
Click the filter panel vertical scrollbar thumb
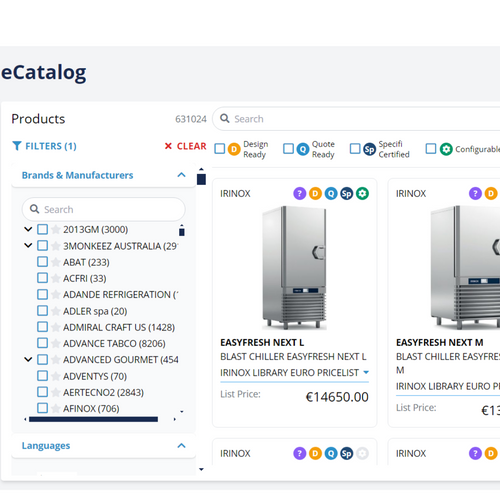[x=201, y=179]
